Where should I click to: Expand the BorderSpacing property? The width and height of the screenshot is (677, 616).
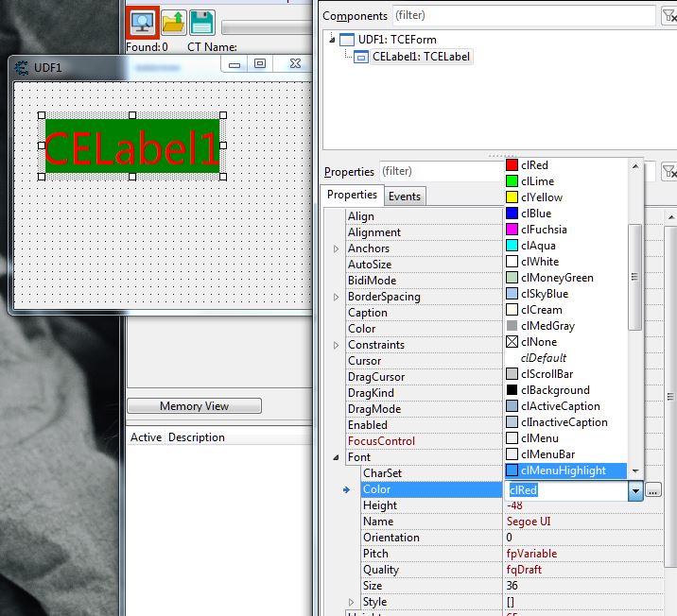(337, 298)
